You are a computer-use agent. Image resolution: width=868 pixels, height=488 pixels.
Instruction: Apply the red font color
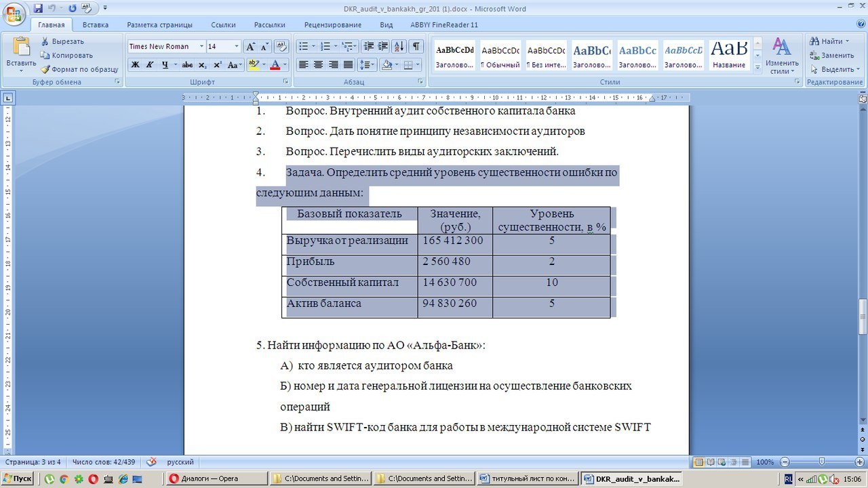275,65
